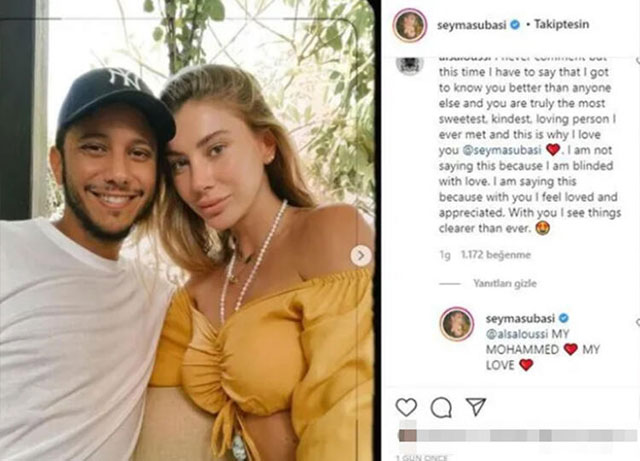Open the @seymasubasi mention in the comment
Image resolution: width=640 pixels, height=461 pixels.
pos(502,150)
